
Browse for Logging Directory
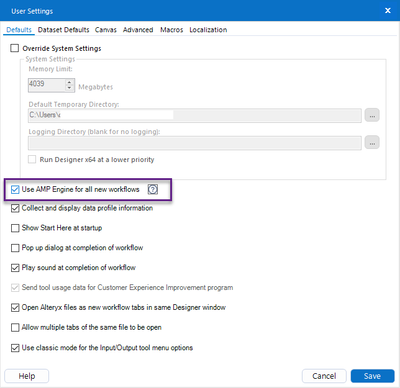pos(372,143)
